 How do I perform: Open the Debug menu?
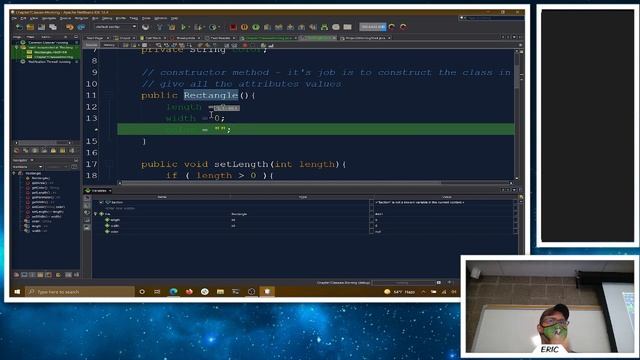tap(107, 18)
